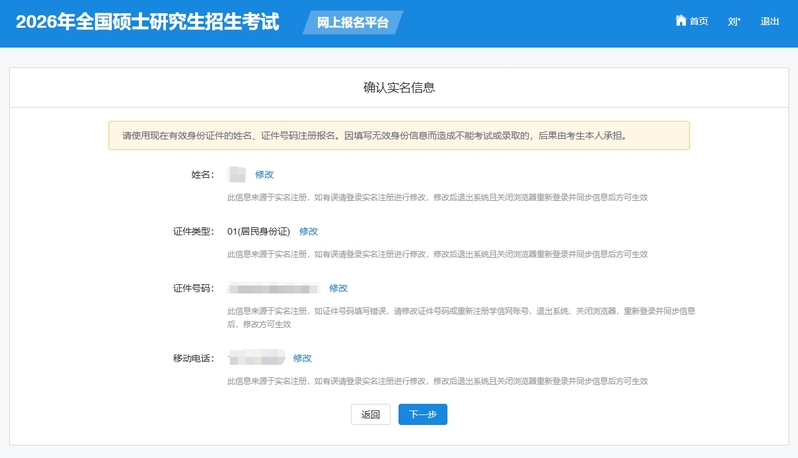This screenshot has height=458, width=798.
Task: Proceed with the 下一步 button
Action: [422, 414]
